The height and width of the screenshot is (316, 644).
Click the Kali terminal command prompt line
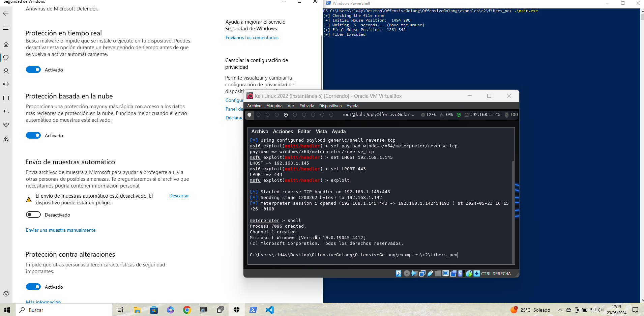coord(354,255)
